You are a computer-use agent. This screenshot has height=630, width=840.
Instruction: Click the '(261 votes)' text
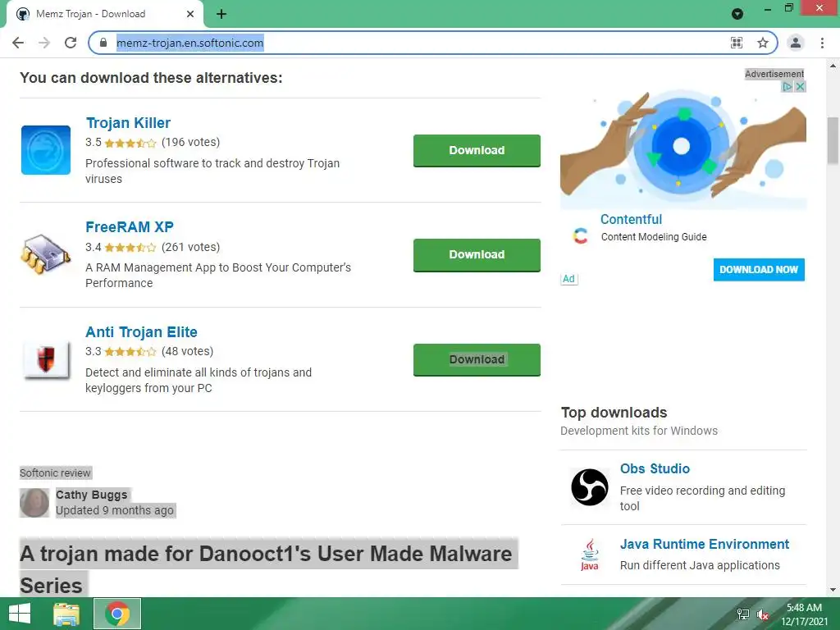190,247
